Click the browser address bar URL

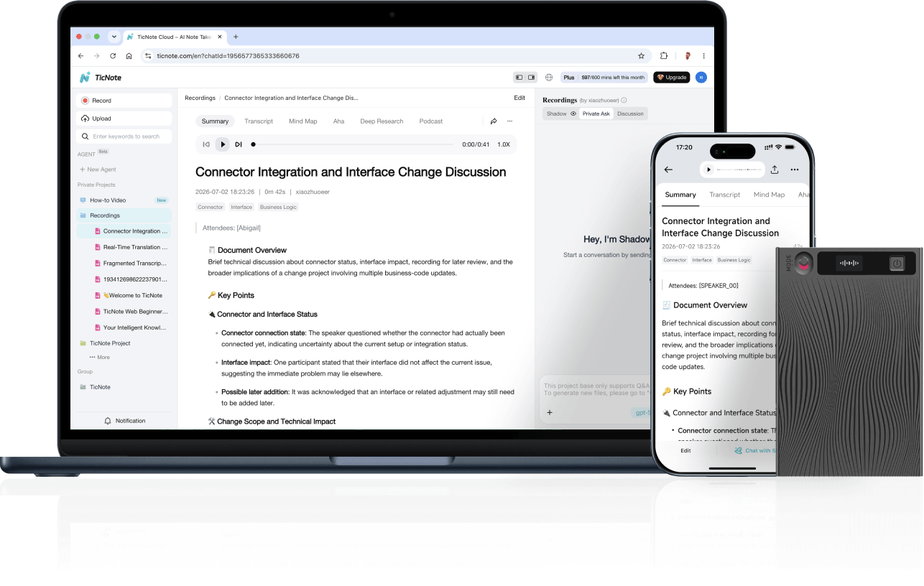228,55
